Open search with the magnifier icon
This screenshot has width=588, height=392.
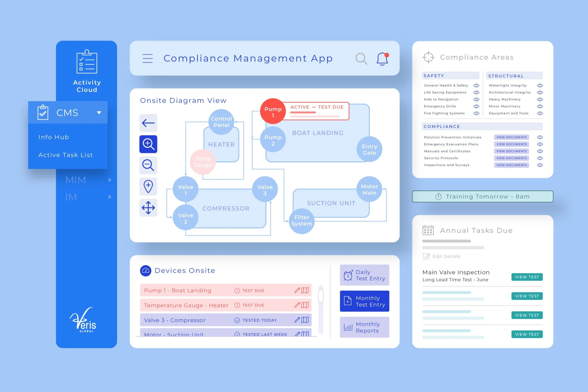click(361, 59)
